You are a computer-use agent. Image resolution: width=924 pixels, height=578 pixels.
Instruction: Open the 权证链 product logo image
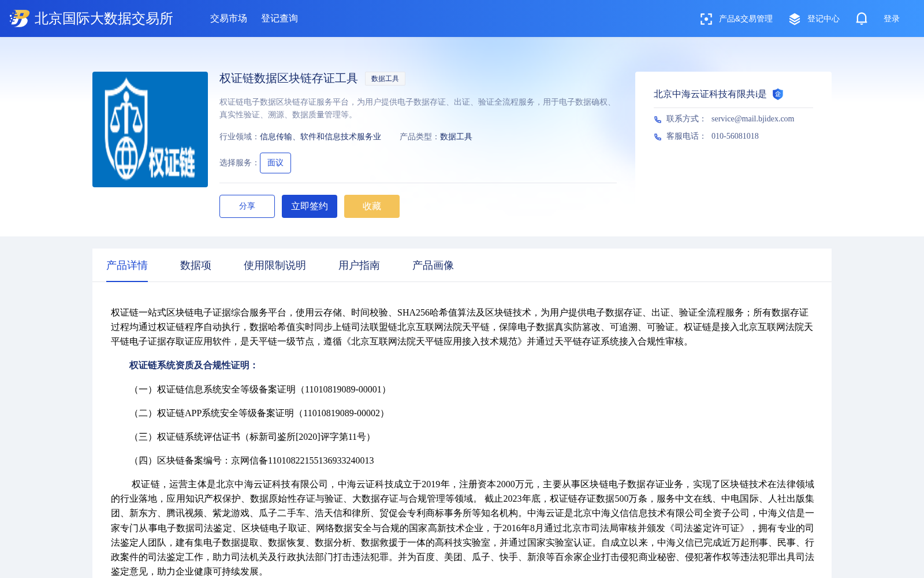[x=150, y=129]
